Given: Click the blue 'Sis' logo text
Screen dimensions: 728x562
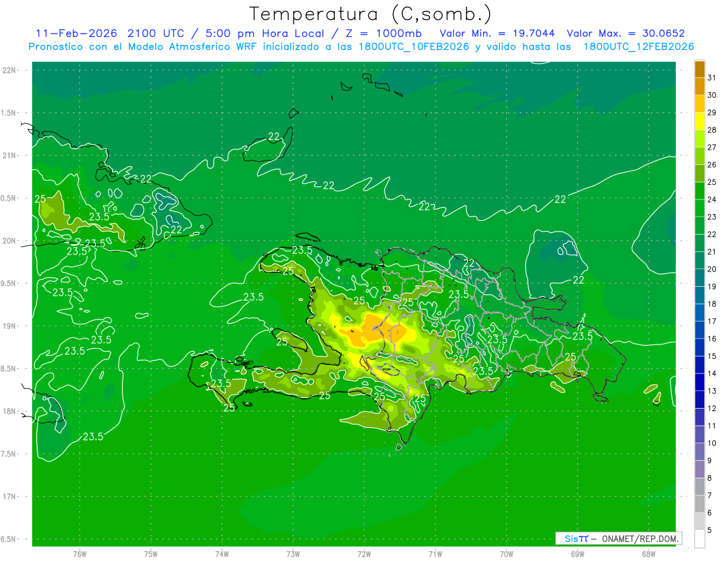Looking at the screenshot, I should [571, 538].
